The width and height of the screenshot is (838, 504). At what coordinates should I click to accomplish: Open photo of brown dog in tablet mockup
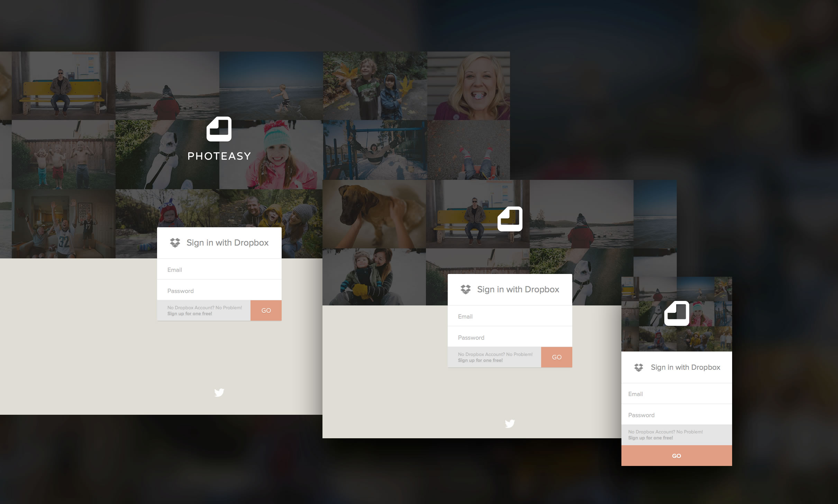(374, 214)
